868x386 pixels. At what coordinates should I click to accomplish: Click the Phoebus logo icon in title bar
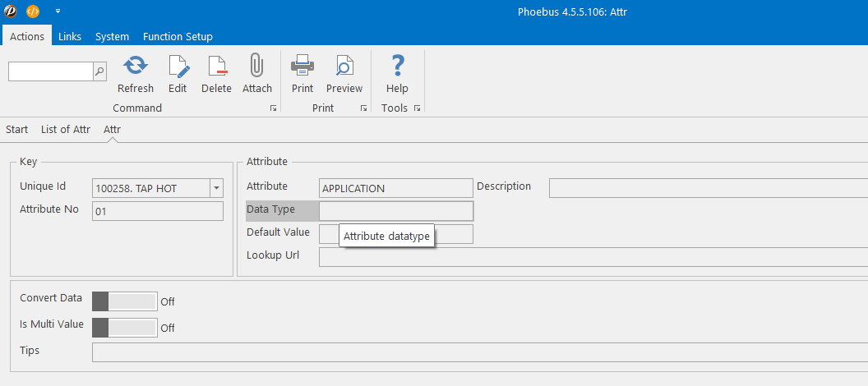click(10, 11)
